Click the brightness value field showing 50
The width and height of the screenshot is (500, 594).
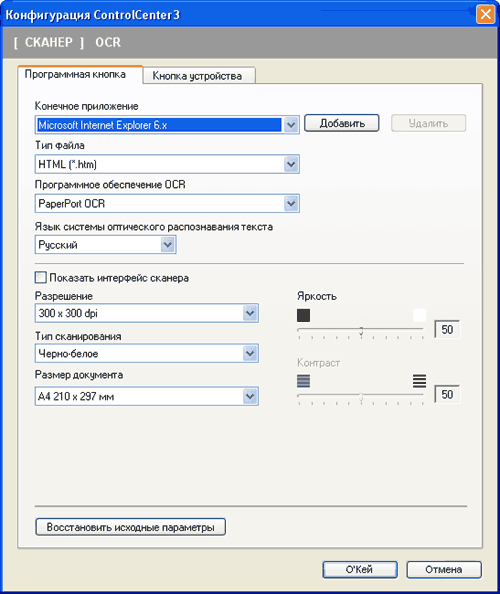click(447, 329)
